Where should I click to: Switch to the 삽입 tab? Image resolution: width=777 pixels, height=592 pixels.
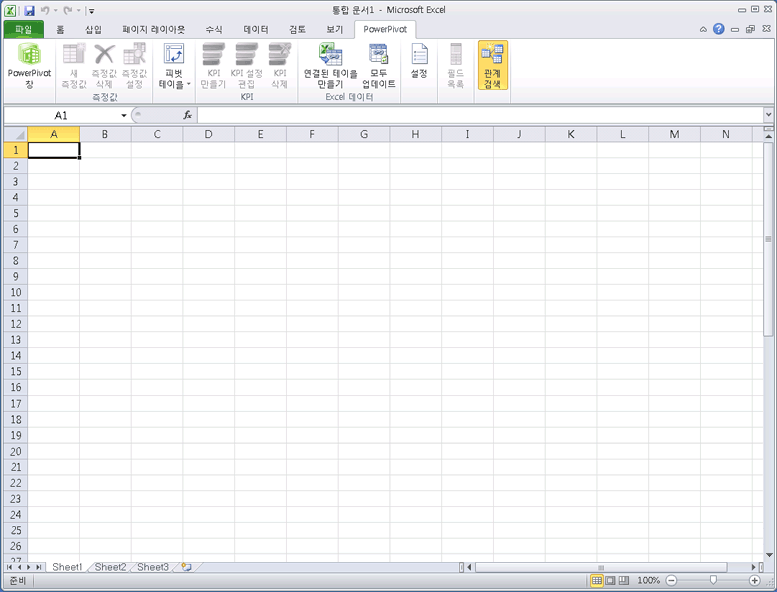coord(93,30)
